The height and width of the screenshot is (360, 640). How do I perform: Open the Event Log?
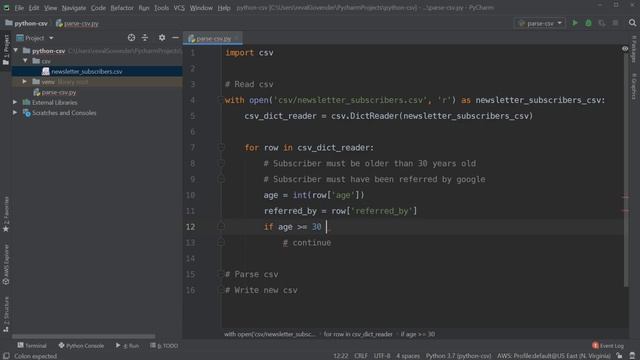(608, 346)
